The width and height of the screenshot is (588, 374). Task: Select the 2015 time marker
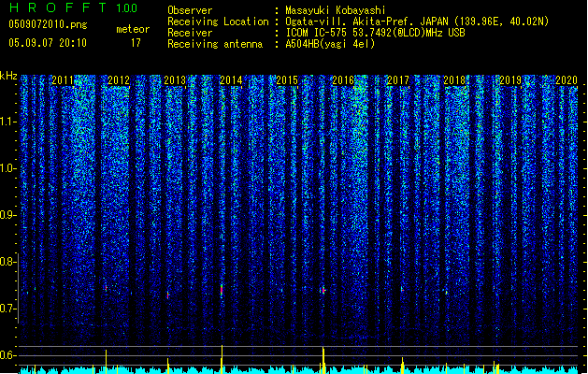(287, 80)
